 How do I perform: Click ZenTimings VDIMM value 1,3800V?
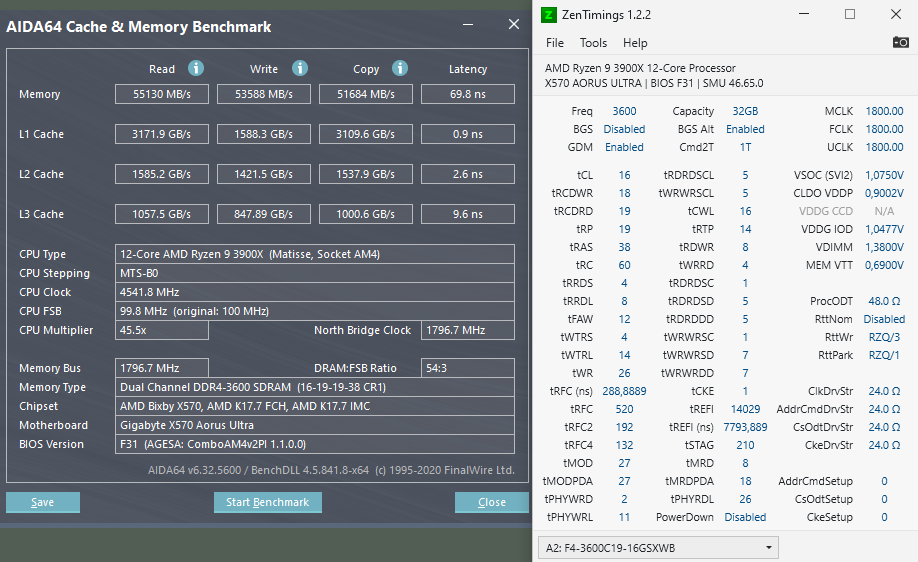point(884,247)
